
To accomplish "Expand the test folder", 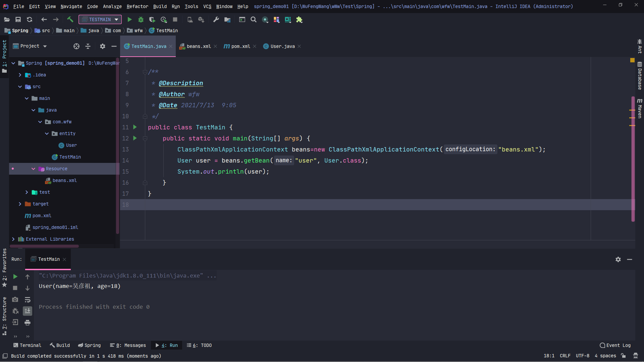I will pyautogui.click(x=26, y=192).
